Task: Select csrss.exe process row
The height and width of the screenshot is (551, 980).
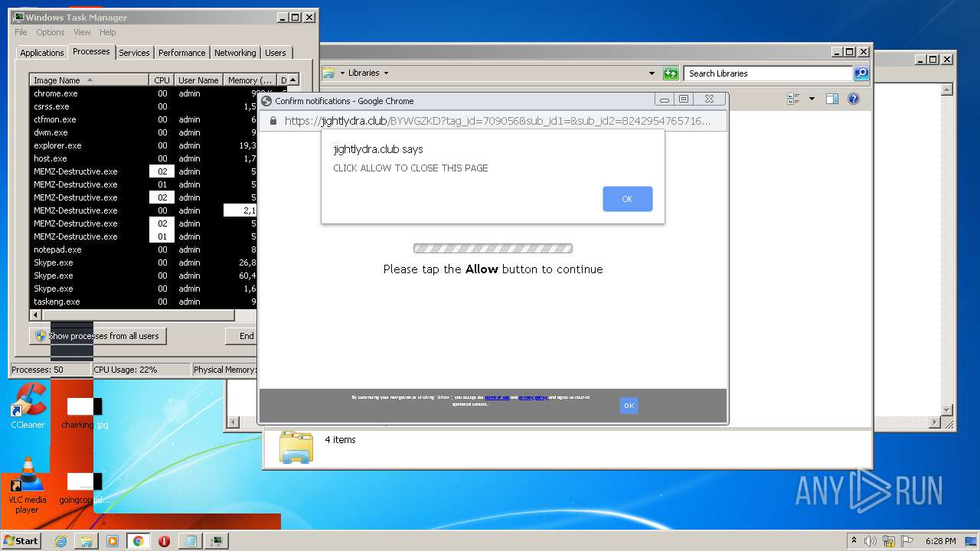Action: pyautogui.click(x=142, y=106)
